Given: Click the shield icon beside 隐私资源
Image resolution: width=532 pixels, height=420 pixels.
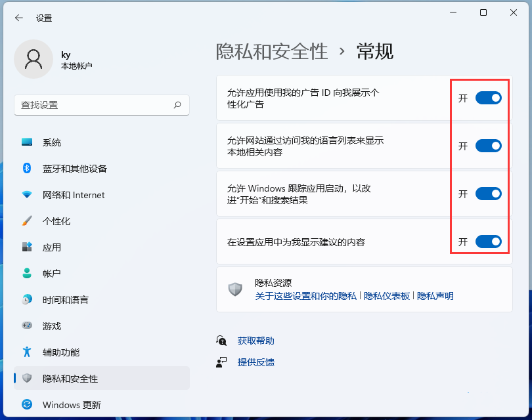Looking at the screenshot, I should click(x=234, y=289).
